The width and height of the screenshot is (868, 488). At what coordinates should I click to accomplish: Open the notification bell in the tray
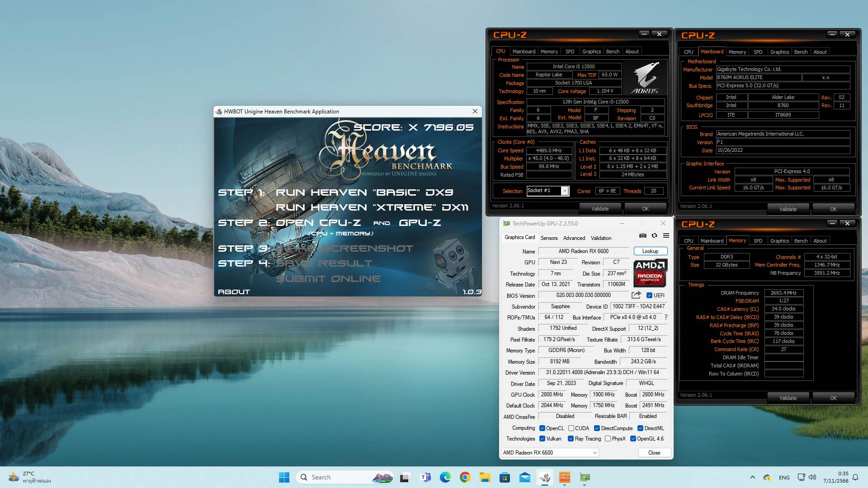(x=855, y=477)
